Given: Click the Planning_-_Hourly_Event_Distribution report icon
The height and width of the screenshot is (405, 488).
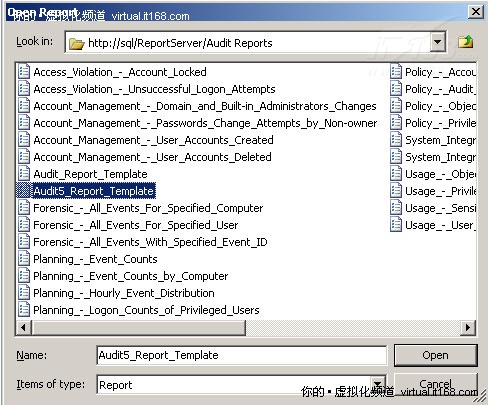Looking at the screenshot, I should click(24, 293).
